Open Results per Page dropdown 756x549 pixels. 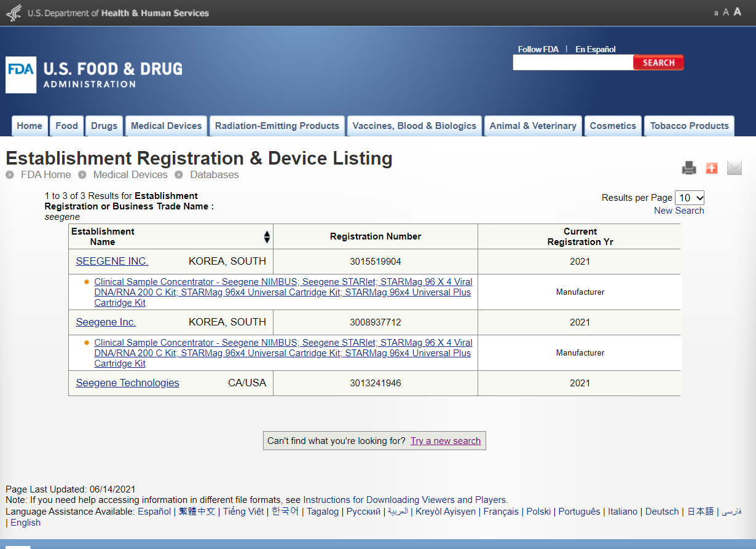pos(690,198)
